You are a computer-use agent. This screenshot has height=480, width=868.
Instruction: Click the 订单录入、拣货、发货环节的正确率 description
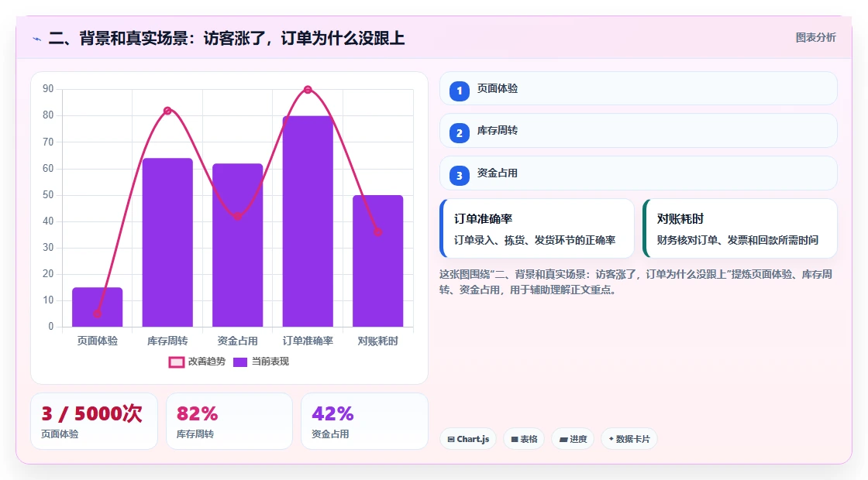pyautogui.click(x=535, y=240)
